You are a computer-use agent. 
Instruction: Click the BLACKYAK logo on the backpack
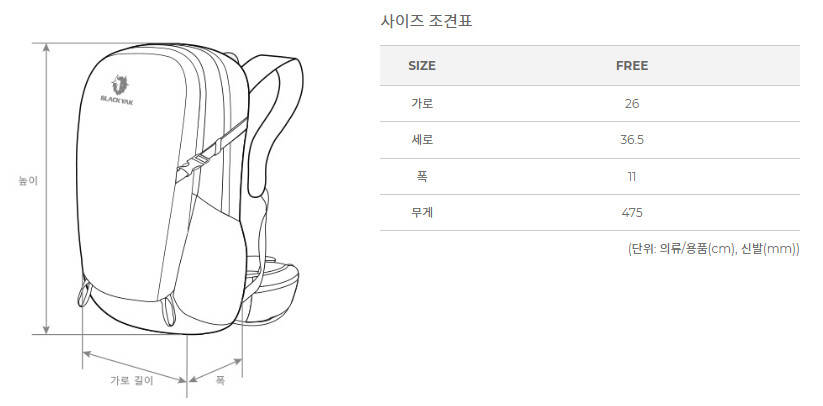pyautogui.click(x=117, y=90)
